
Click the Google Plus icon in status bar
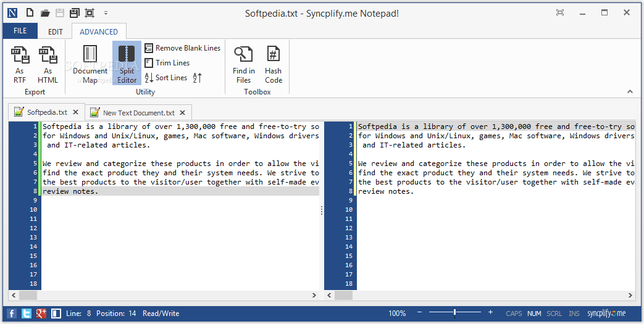point(41,314)
